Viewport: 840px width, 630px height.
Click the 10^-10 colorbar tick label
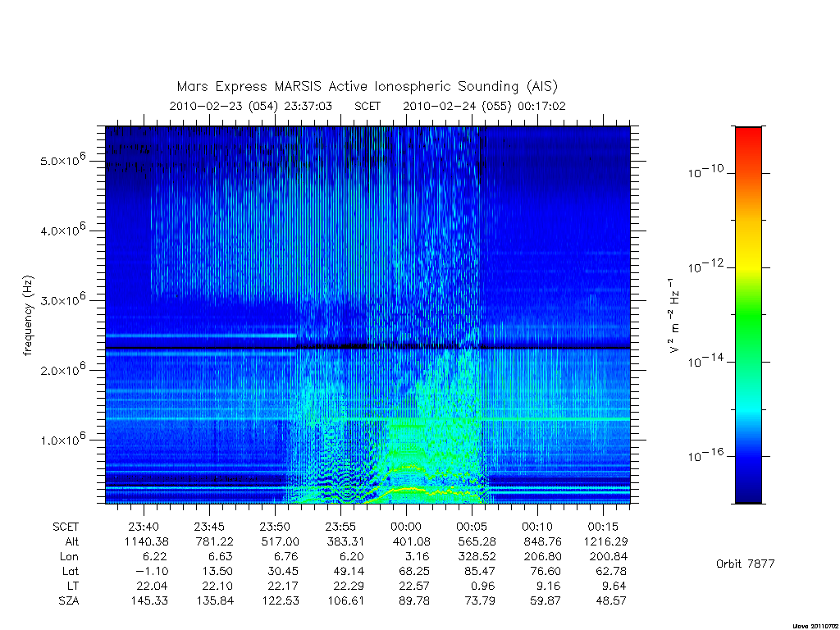[x=705, y=171]
